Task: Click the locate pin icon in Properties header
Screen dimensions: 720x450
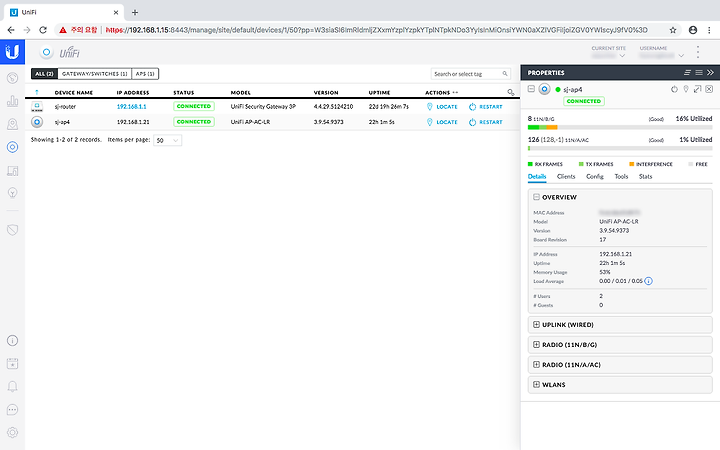Action: pos(686,89)
